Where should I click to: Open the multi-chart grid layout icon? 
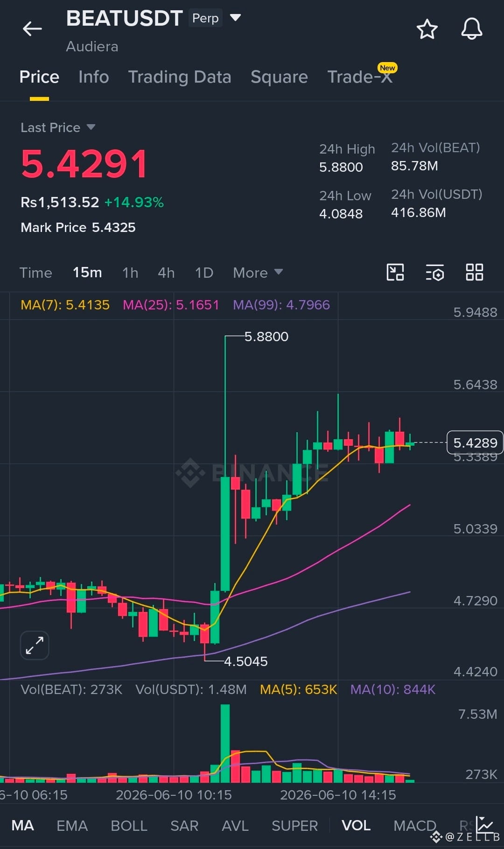[x=475, y=272]
